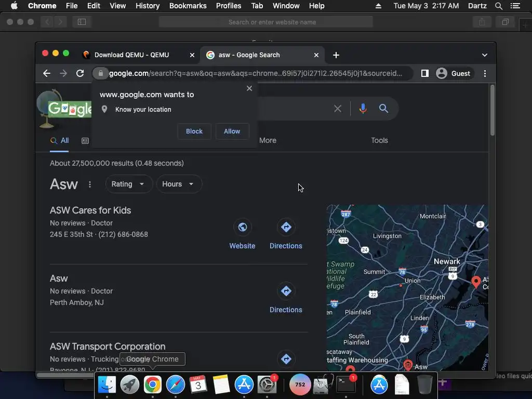
Task: Click the Safari address field behind Chrome
Action: (x=266, y=22)
